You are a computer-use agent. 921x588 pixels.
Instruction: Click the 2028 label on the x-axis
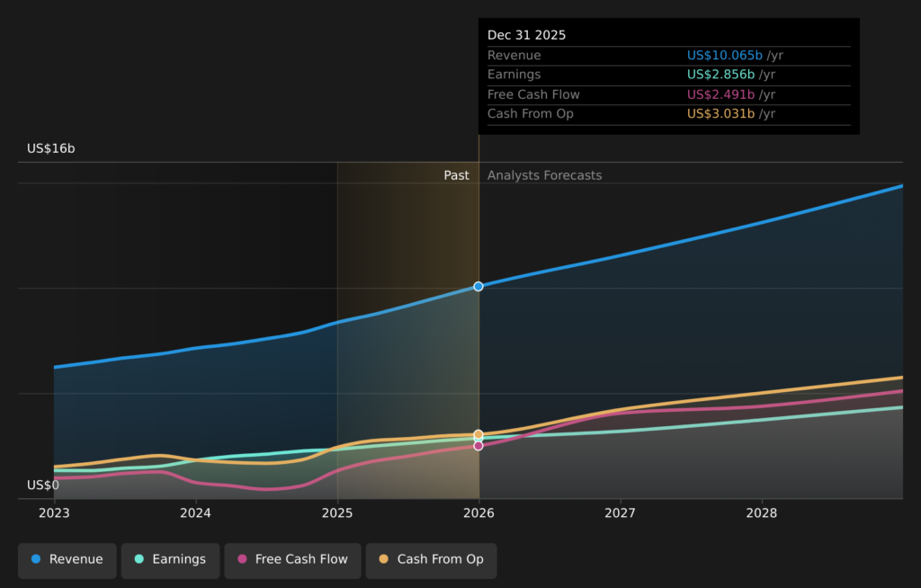(x=762, y=512)
